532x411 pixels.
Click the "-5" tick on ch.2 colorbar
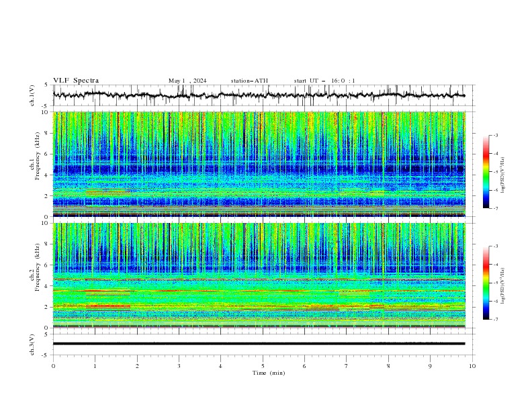tap(495, 283)
